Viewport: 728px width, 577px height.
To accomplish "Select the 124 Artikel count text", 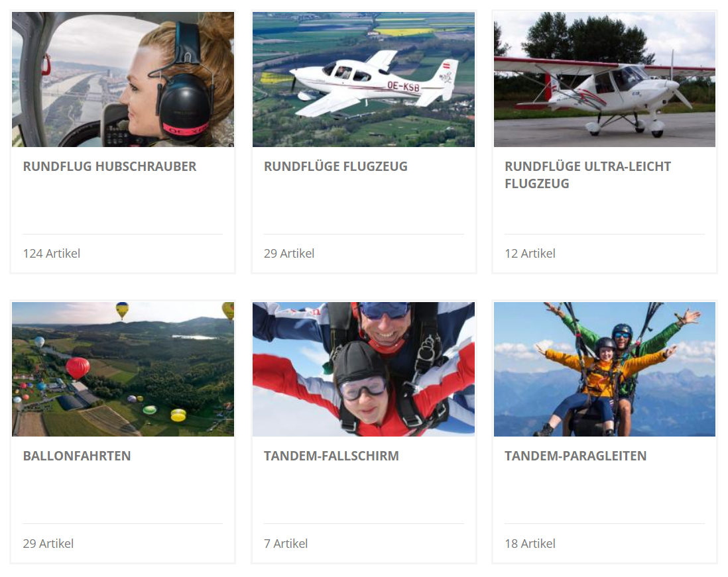I will [52, 253].
